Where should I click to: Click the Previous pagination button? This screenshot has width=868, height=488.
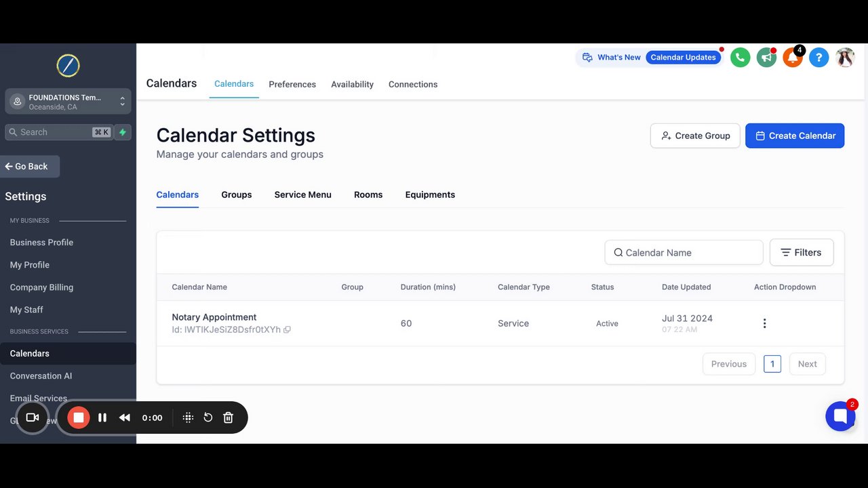pyautogui.click(x=729, y=364)
